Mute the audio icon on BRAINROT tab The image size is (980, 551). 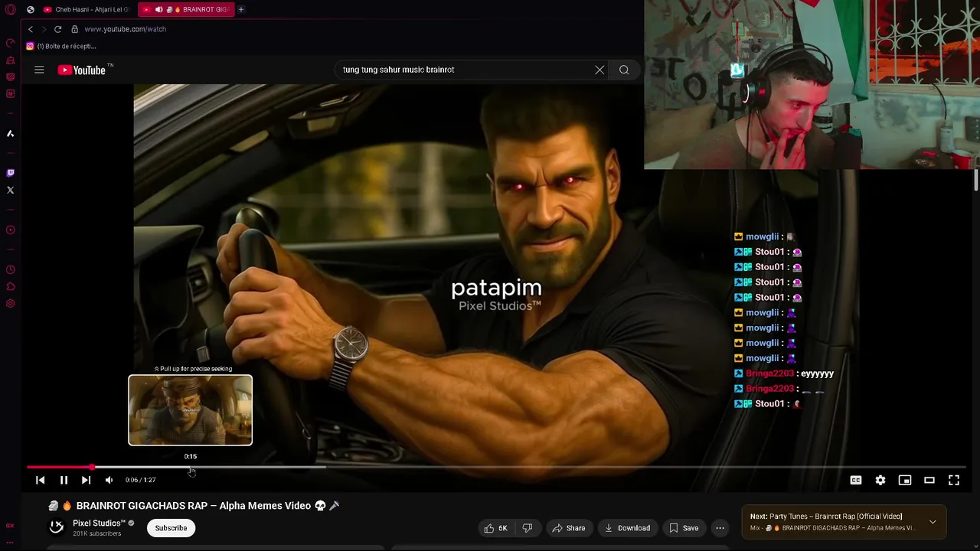[x=158, y=9]
